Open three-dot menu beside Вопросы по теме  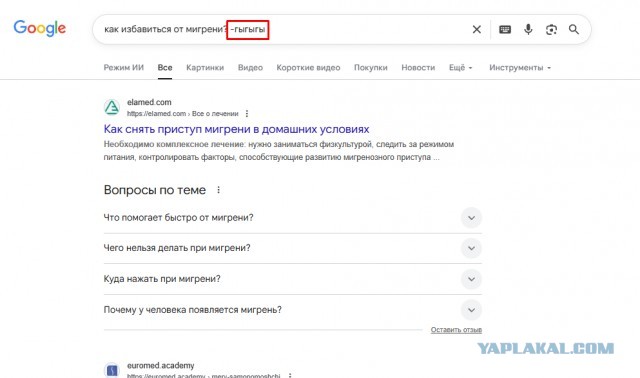point(219,190)
